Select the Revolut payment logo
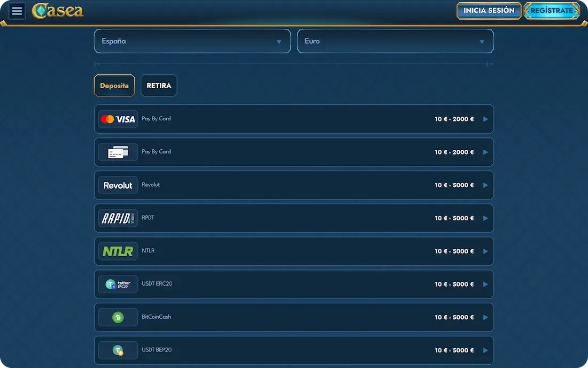The height and width of the screenshot is (368, 588). (x=118, y=186)
